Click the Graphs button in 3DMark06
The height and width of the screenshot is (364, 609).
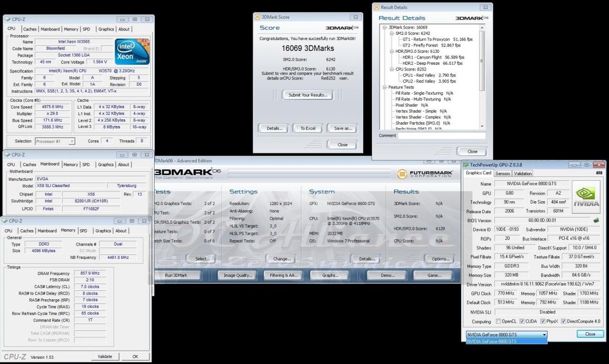330,275
